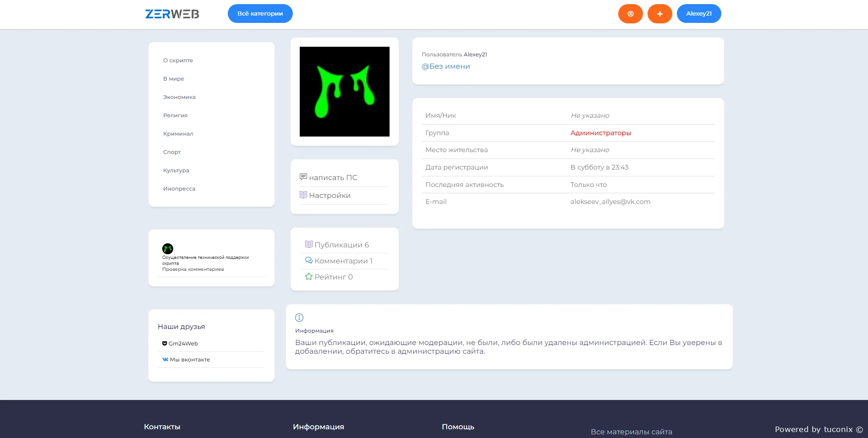This screenshot has height=438, width=868.
Task: Open the Криминал category
Action: pyautogui.click(x=178, y=134)
